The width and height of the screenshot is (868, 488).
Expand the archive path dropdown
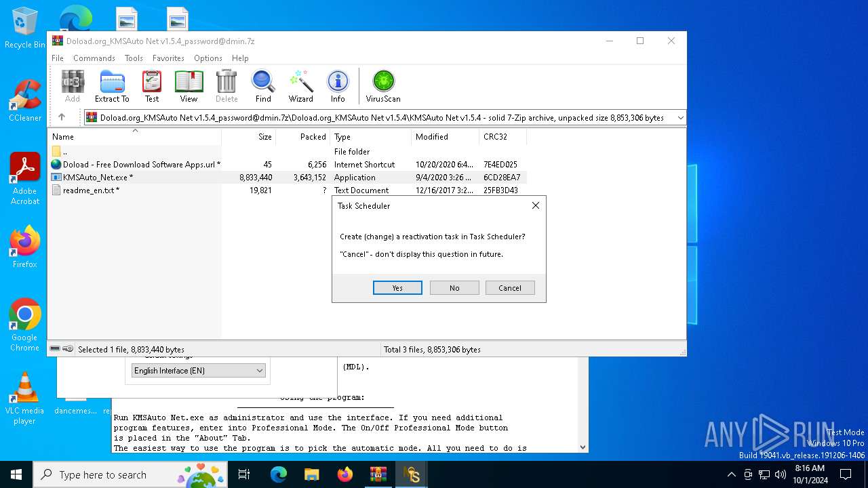pos(680,117)
